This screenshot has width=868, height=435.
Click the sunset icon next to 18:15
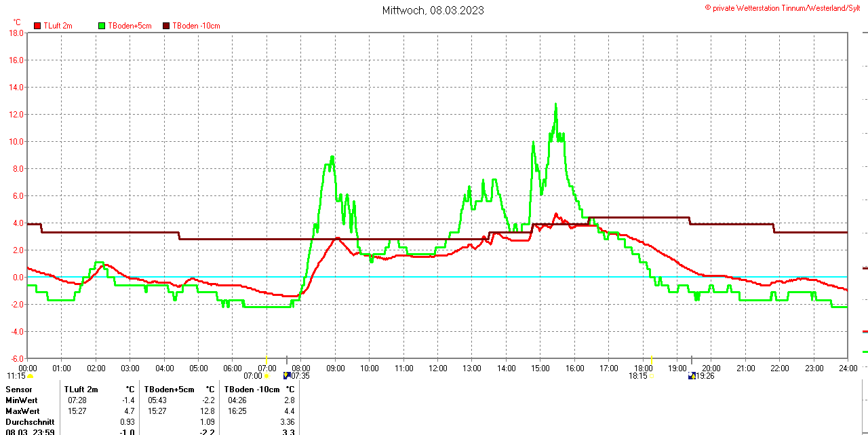tap(652, 376)
